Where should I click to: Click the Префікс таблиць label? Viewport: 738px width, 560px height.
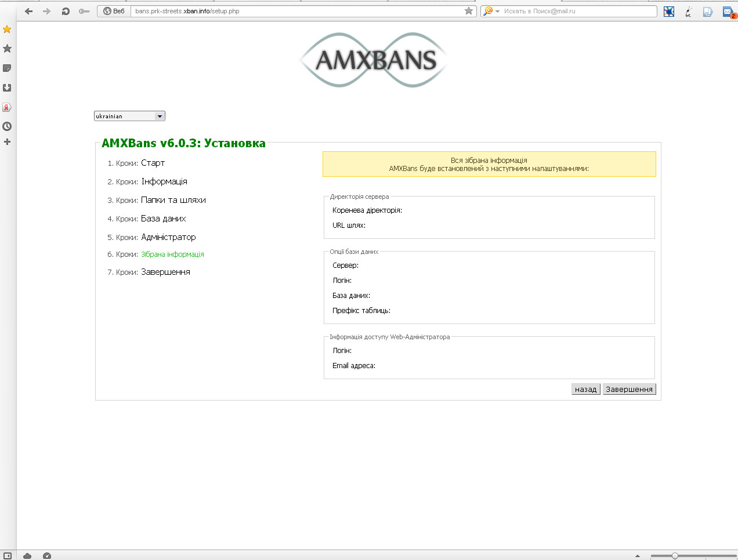[x=361, y=311]
